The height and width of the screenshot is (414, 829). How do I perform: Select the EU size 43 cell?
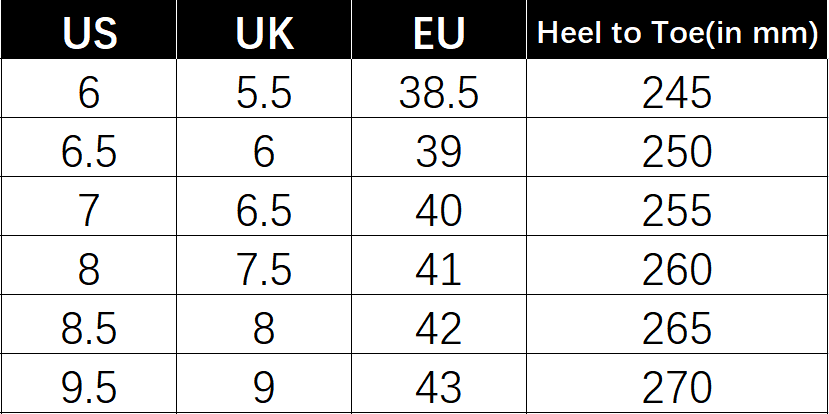tap(439, 383)
